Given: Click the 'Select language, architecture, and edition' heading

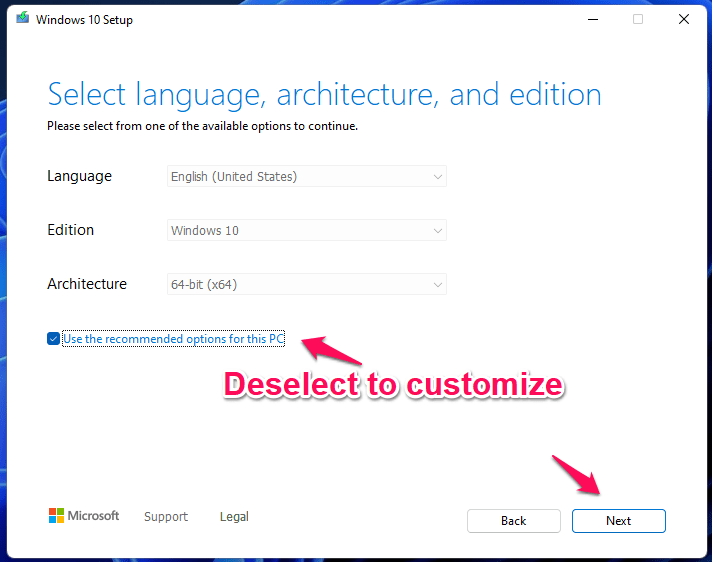Looking at the screenshot, I should [325, 95].
